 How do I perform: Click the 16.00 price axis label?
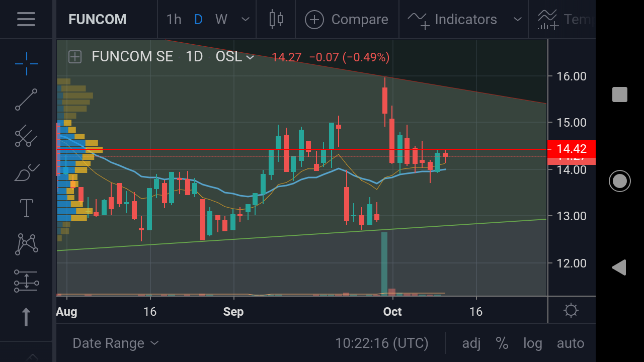572,76
